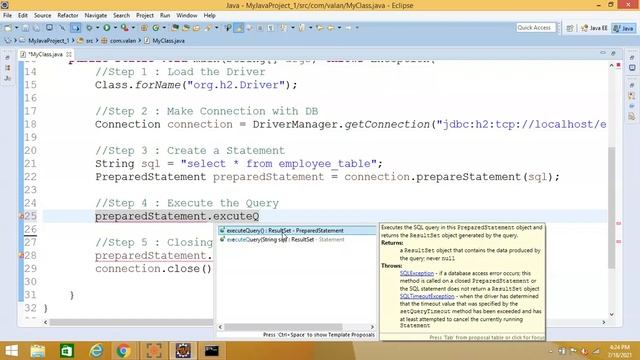
Task: Open the SQLException link in Javadoc
Action: (417, 273)
